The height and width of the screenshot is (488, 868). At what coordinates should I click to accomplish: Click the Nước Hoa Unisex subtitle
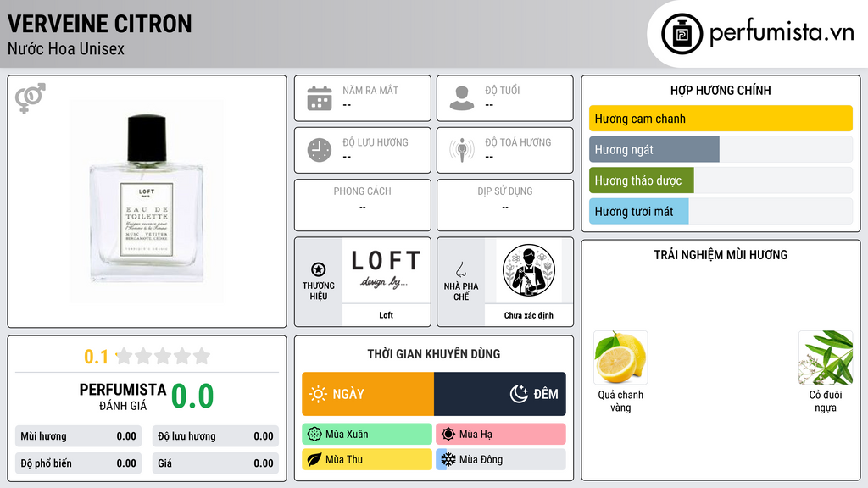(x=66, y=48)
